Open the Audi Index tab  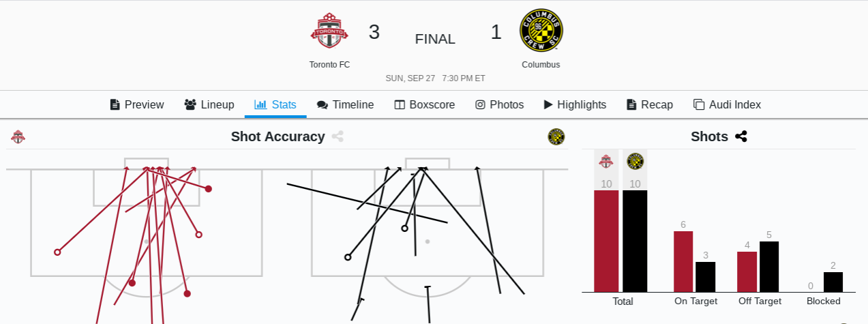pos(727,104)
